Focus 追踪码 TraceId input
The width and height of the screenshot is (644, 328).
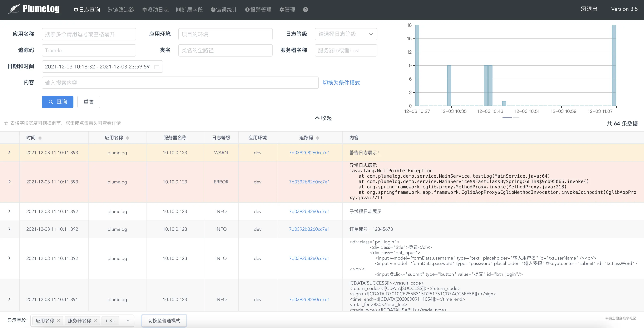tap(89, 50)
